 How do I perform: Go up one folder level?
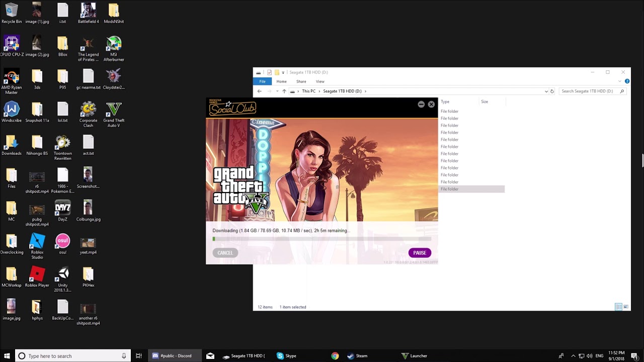point(284,91)
